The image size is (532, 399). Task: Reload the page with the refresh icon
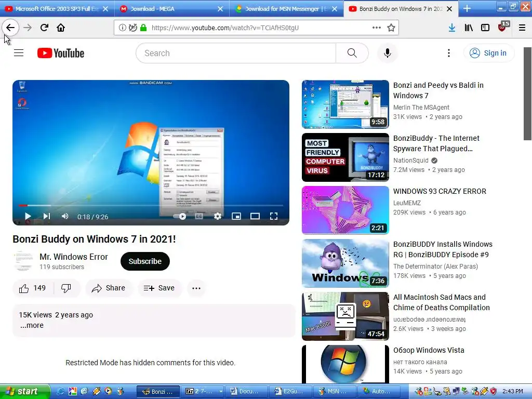tap(44, 28)
